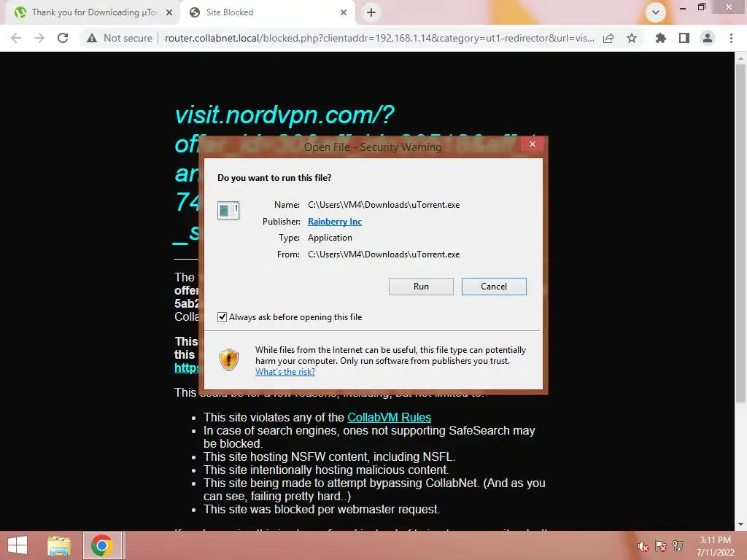Click the scrollbar down arrow
Image resolution: width=747 pixels, height=560 pixels.
[740, 524]
